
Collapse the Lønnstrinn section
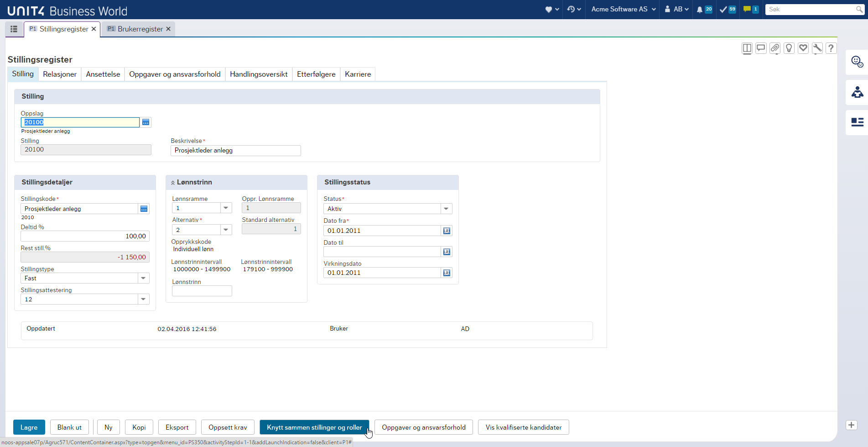pos(173,183)
